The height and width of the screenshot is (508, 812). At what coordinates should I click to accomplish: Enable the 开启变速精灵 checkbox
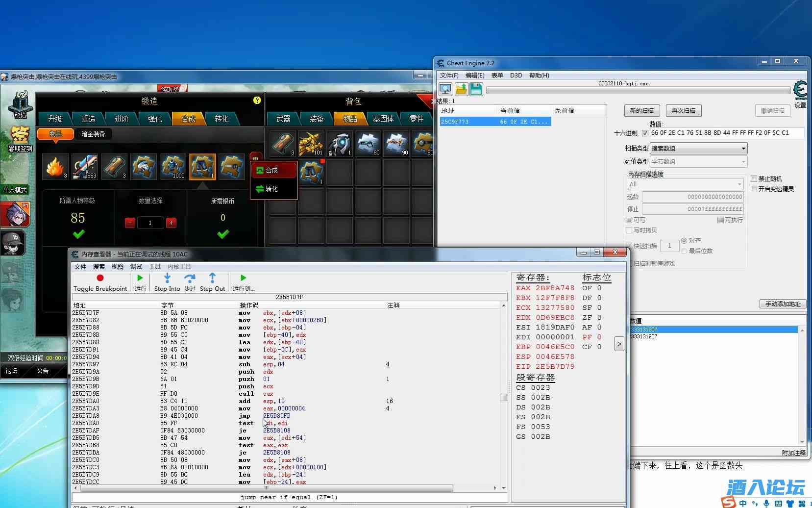click(x=754, y=189)
